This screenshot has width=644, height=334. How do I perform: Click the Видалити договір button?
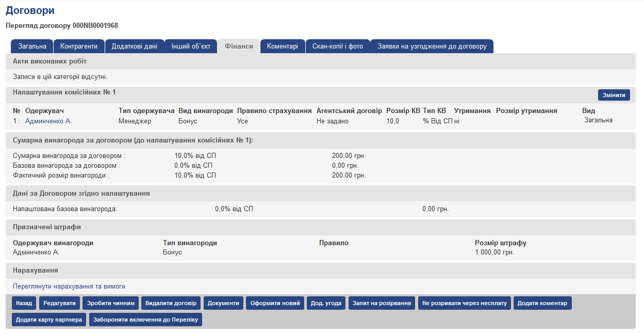(x=171, y=303)
